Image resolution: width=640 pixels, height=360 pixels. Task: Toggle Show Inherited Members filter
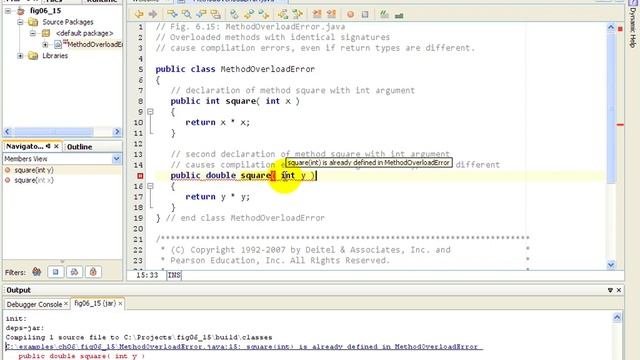click(37, 271)
